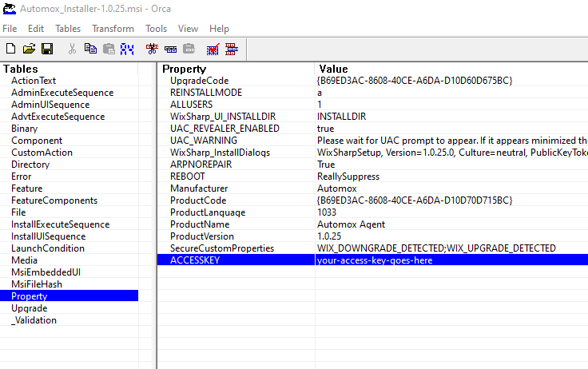
Task: Select the InstallUISequence table
Action: pos(49,236)
